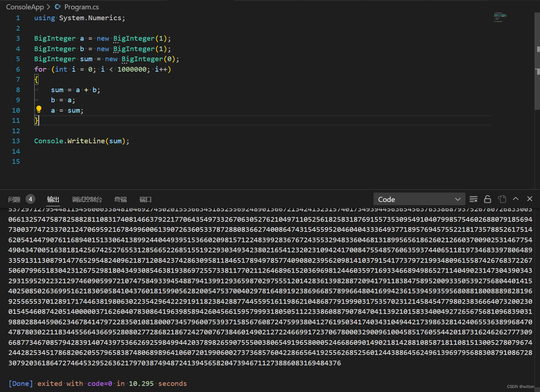Click the C# file icon in breadcrumb

[58, 7]
